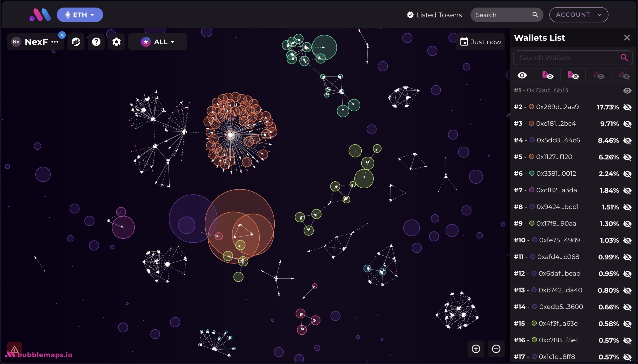The height and width of the screenshot is (364, 638).
Task: Expand the ALL filter dropdown
Action: pyautogui.click(x=158, y=42)
